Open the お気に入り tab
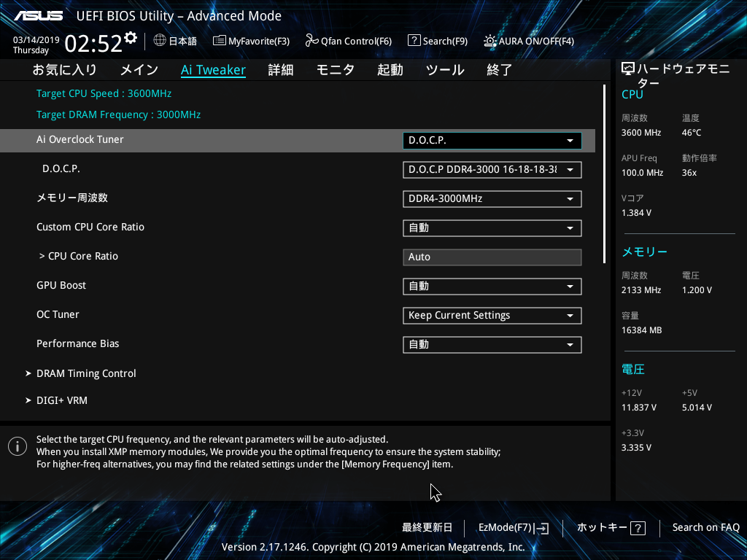747x560 pixels. (65, 70)
